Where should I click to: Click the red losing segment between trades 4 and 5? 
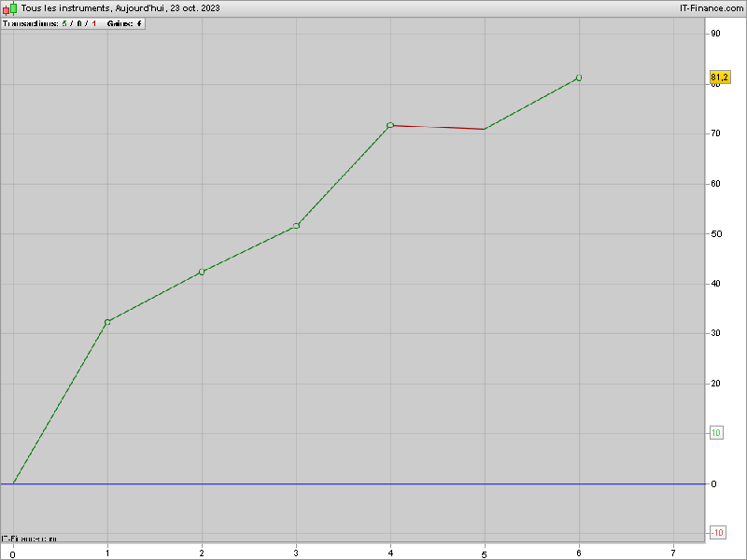pos(437,127)
